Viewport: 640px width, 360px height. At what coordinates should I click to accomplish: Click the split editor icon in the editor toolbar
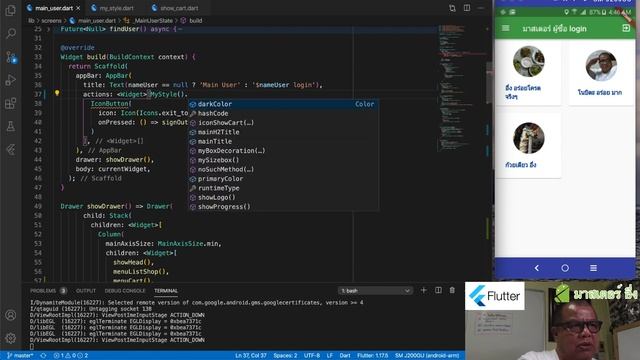coord(467,8)
